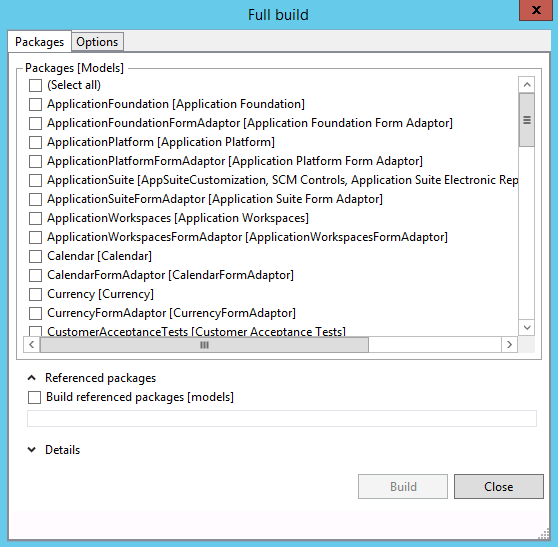This screenshot has height=547, width=558.
Task: Select the ApplicationSuite package checkbox
Action: [36, 180]
